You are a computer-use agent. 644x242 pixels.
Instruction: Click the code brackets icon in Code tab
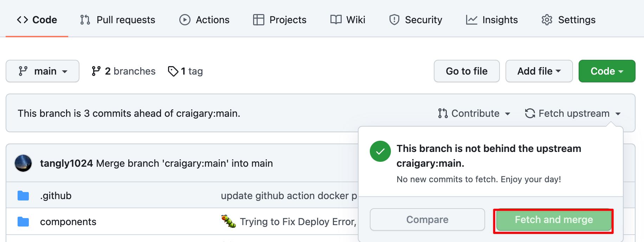[x=22, y=20]
